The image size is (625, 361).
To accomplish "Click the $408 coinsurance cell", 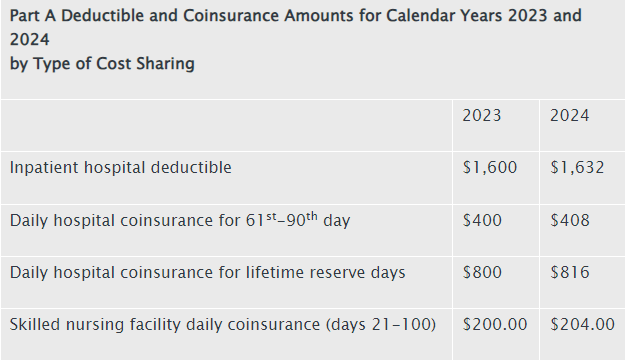I will pos(570,220).
